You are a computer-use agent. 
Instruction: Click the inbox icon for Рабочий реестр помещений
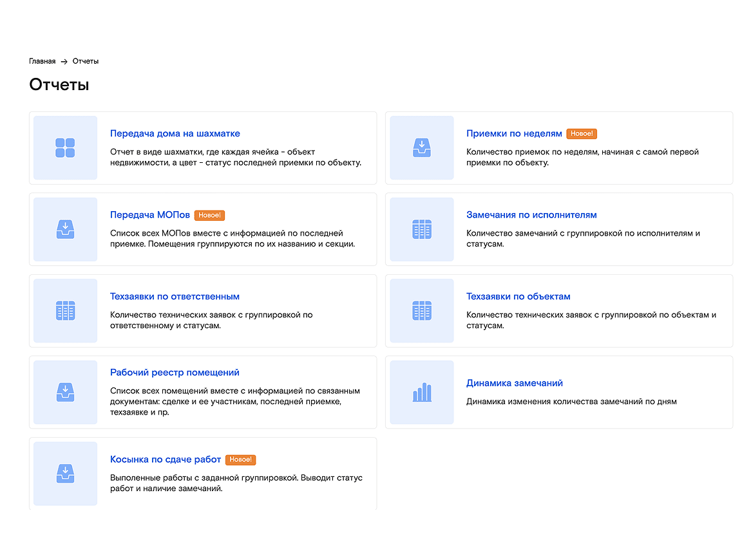(65, 392)
